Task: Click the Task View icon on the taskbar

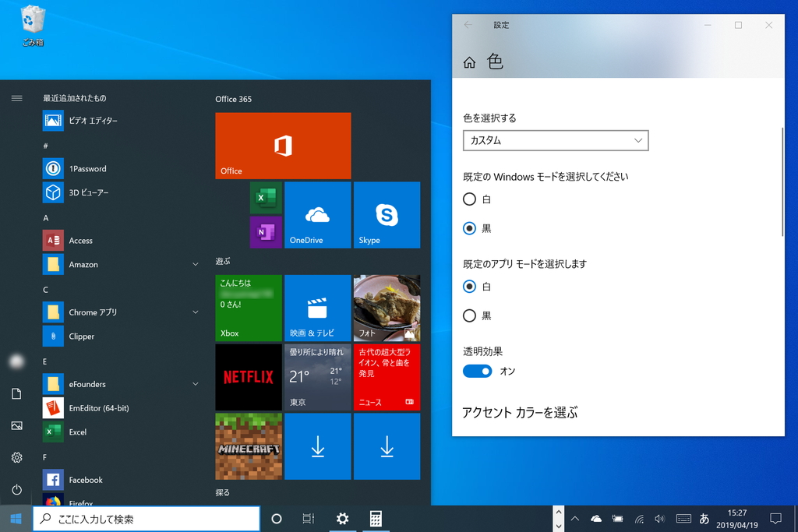Action: [x=308, y=518]
